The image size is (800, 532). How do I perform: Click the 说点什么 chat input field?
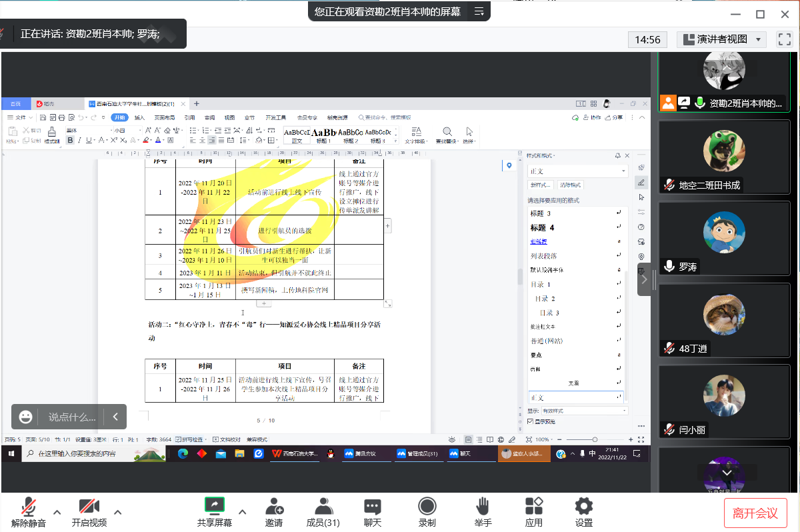point(71,417)
